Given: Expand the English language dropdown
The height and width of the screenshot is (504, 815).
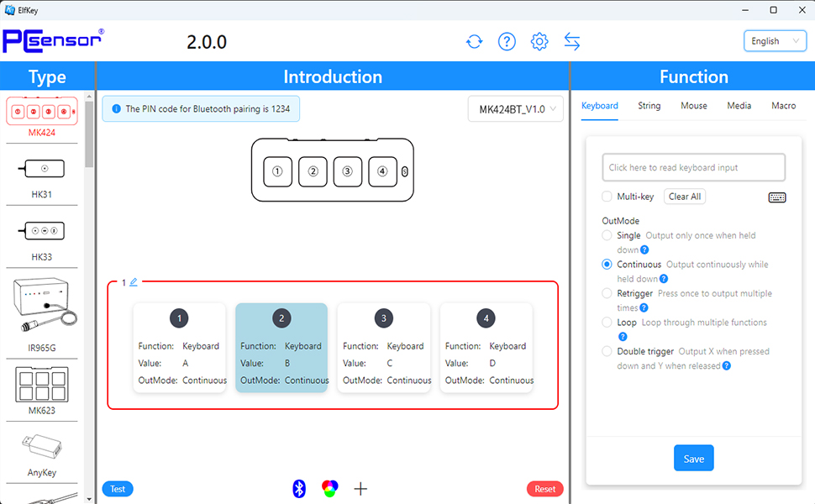Looking at the screenshot, I should coord(774,41).
